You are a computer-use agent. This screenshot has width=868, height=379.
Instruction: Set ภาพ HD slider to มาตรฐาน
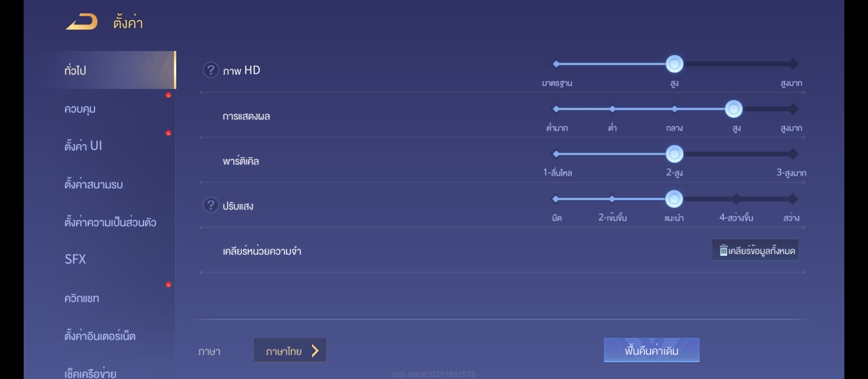point(556,64)
